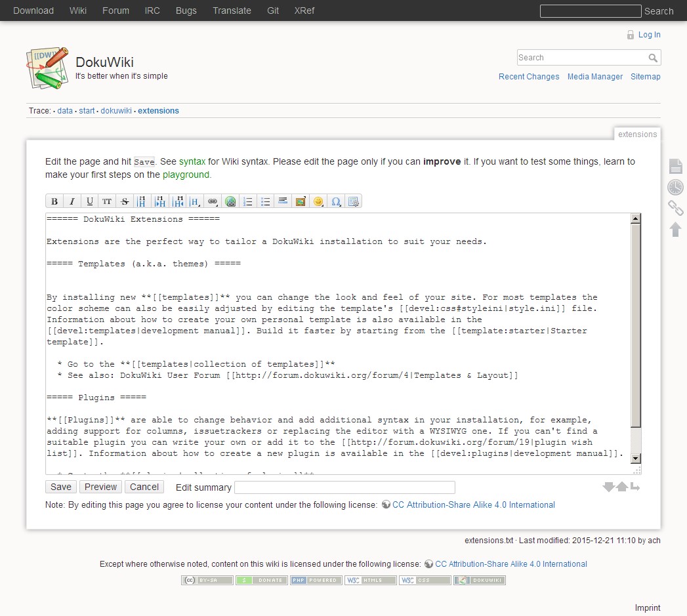
Task: Go to 'dokuwiki' in trace breadcrumbs
Action: click(116, 111)
